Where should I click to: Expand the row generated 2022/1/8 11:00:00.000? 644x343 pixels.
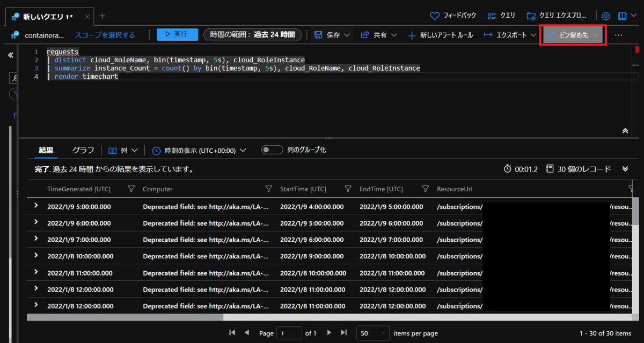[x=36, y=272]
